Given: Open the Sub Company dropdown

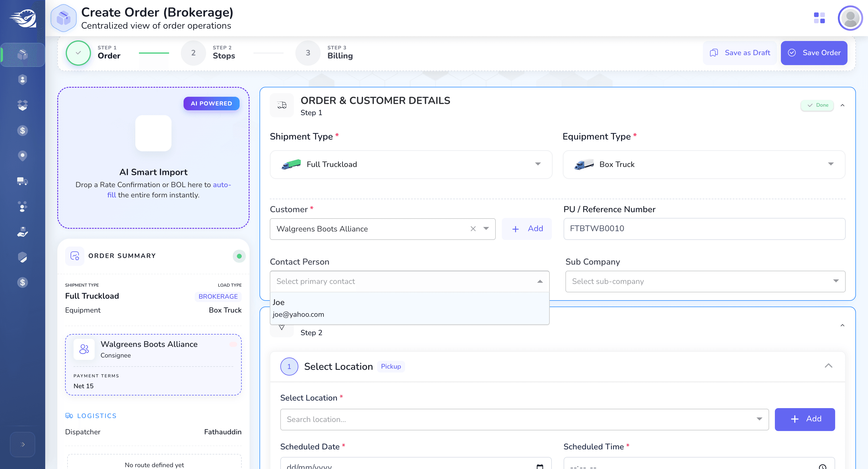Looking at the screenshot, I should 705,282.
